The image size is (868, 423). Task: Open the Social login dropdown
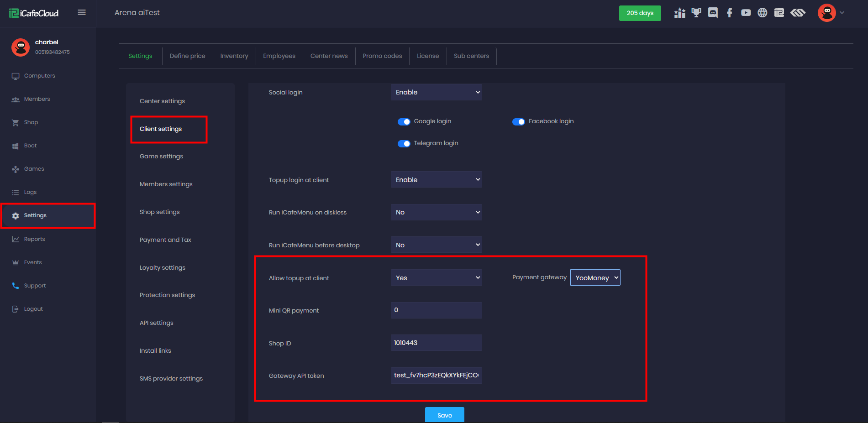436,92
